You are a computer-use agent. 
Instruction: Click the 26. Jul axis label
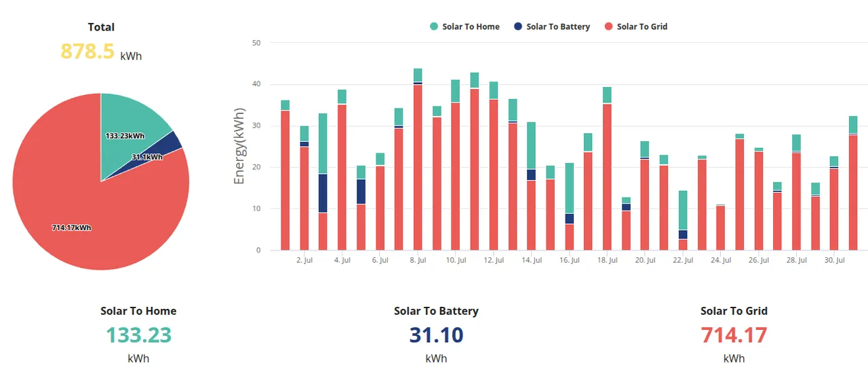[759, 260]
